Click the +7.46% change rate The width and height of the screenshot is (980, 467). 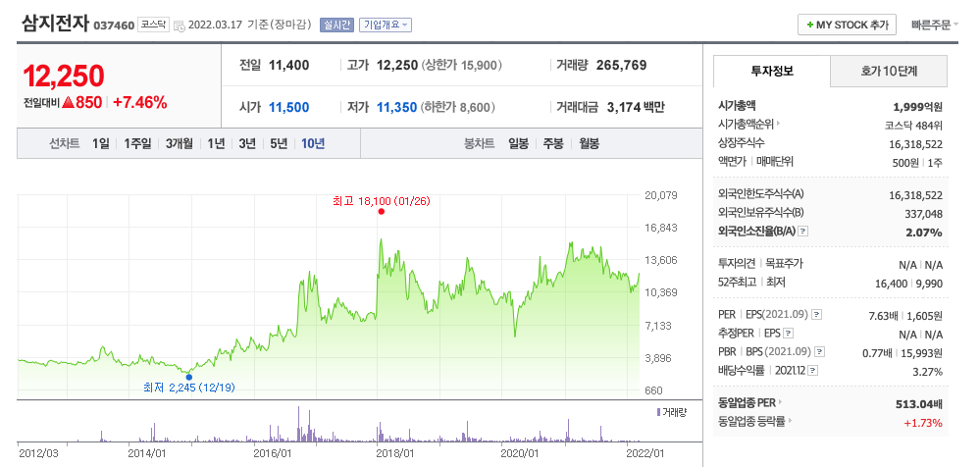pos(140,103)
